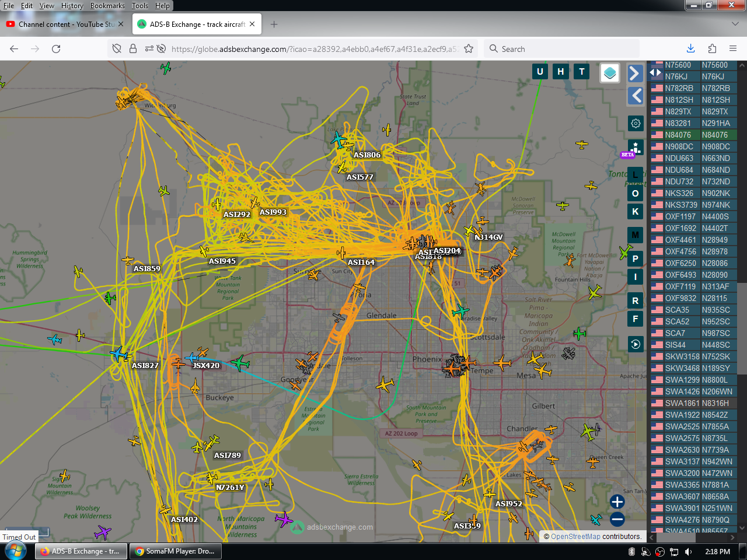Click the F map option button

pyautogui.click(x=636, y=319)
